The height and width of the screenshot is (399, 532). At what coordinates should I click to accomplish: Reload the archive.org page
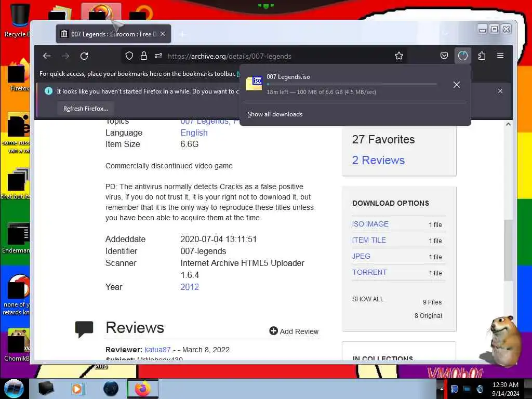click(x=84, y=56)
